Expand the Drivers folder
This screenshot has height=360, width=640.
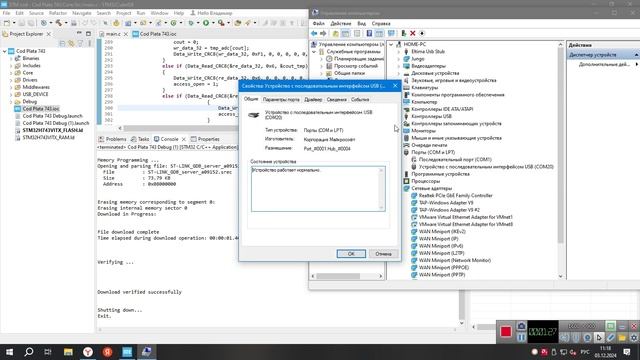11,80
